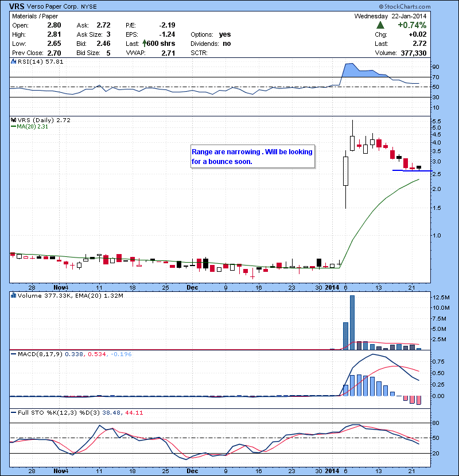
Task: Select the VRS (Daily) 2.72 chart label
Action: [x=44, y=120]
